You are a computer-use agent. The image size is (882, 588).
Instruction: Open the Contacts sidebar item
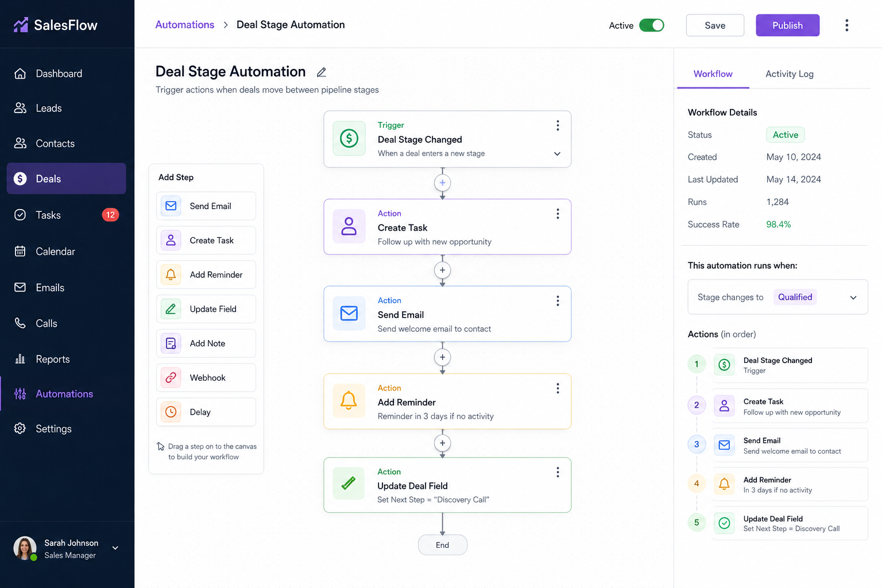click(67, 144)
